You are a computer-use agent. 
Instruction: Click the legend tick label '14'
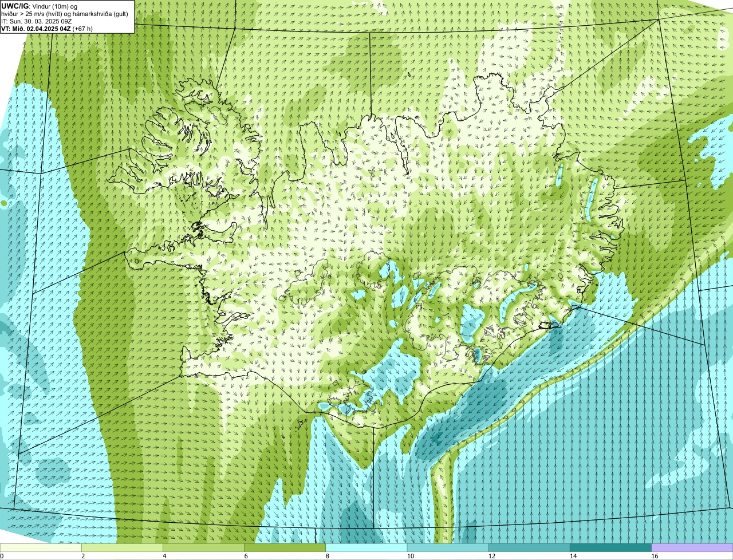[x=573, y=556]
